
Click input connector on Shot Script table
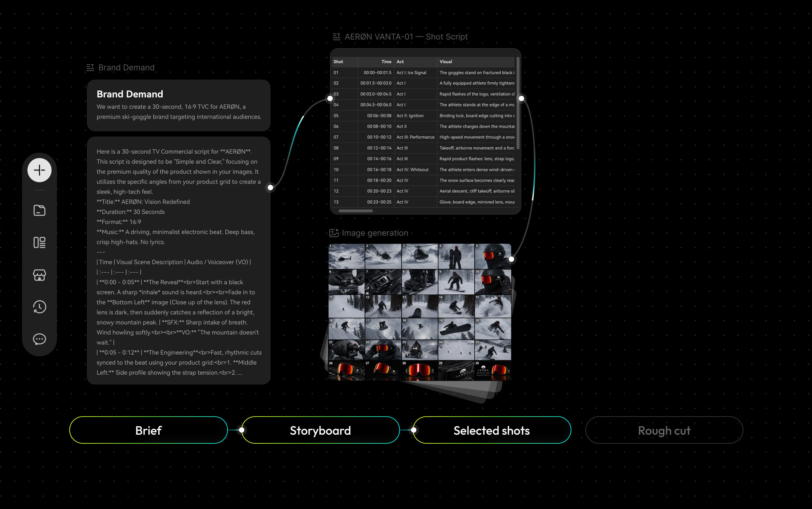330,98
